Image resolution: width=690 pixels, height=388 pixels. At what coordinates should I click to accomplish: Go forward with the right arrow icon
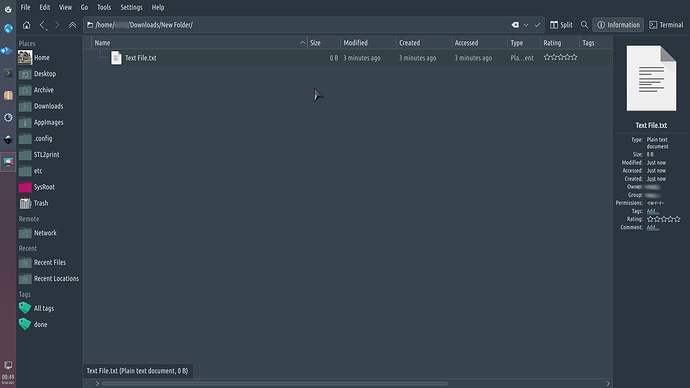pos(57,25)
